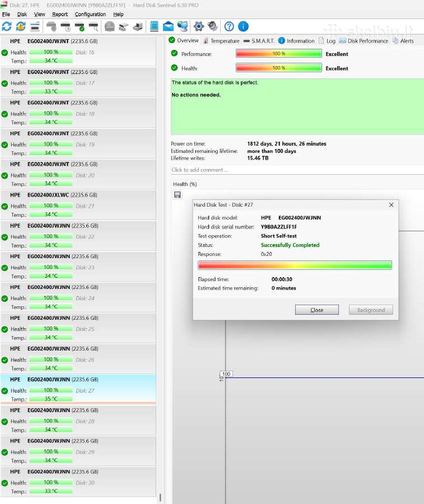Select the HPE disk header for Disk 19
This screenshot has width=424, height=504.
tap(54, 133)
